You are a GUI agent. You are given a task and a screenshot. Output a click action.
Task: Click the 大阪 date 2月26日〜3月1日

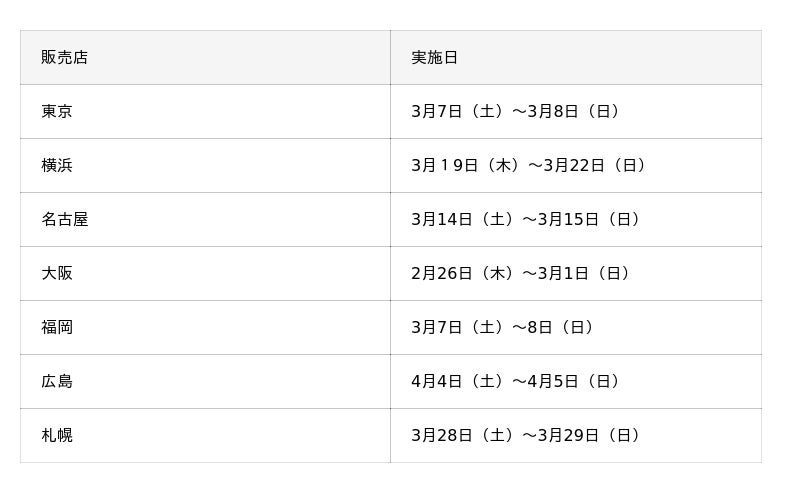click(523, 274)
